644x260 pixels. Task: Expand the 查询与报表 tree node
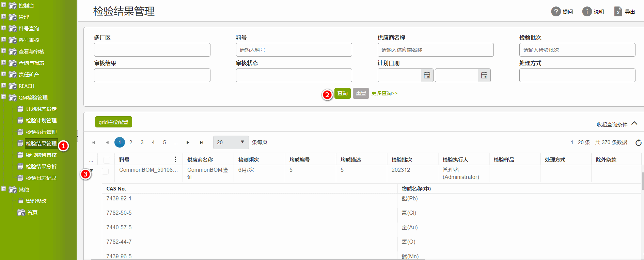[x=4, y=62]
